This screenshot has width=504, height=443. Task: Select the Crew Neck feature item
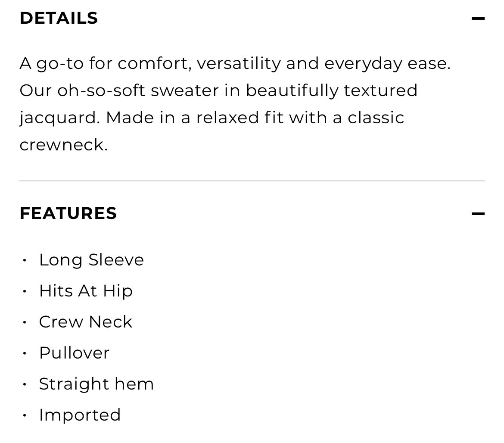(86, 322)
